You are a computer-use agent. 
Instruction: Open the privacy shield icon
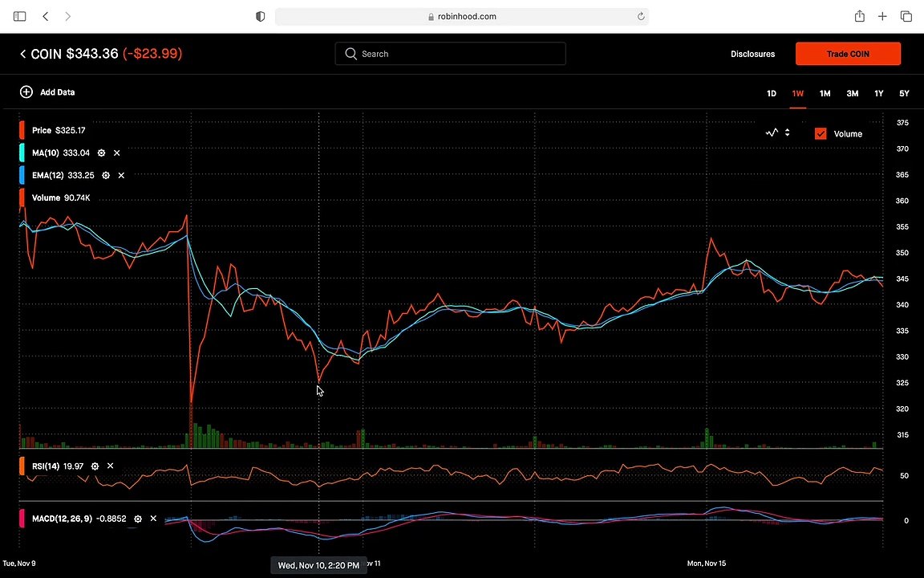click(261, 17)
